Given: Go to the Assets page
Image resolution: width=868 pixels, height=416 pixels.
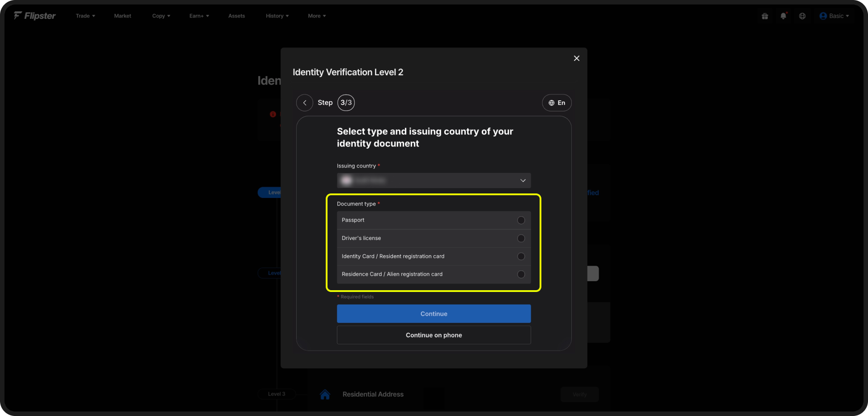Looking at the screenshot, I should click(x=237, y=16).
